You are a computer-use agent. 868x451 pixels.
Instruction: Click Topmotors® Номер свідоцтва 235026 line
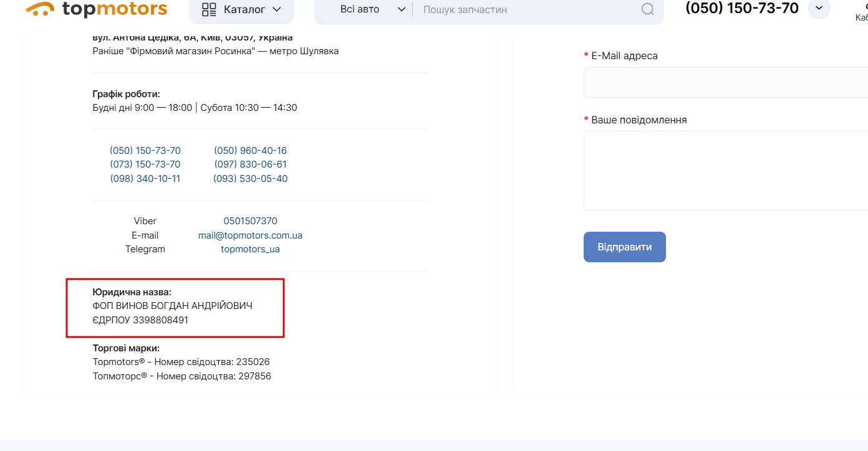tap(181, 362)
